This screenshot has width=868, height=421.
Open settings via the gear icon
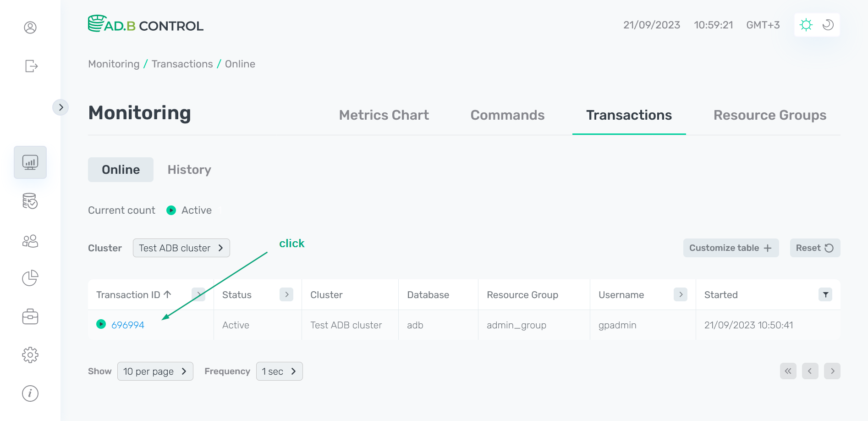pos(30,355)
